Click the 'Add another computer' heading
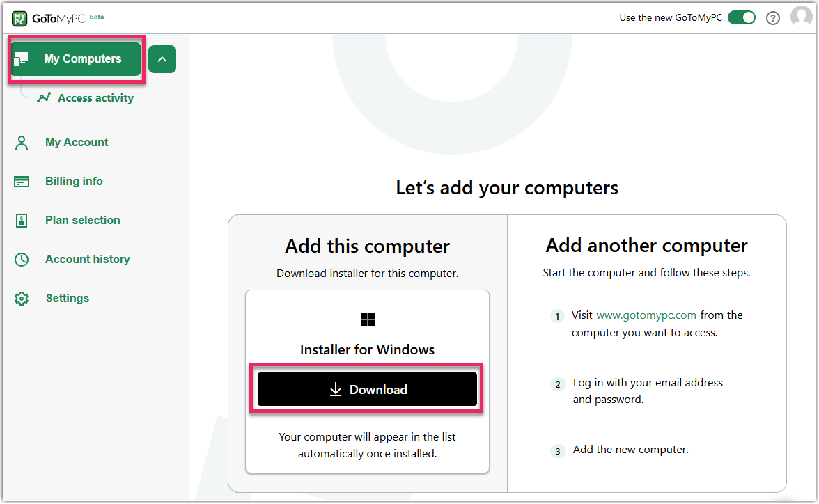The height and width of the screenshot is (504, 819). tap(646, 246)
